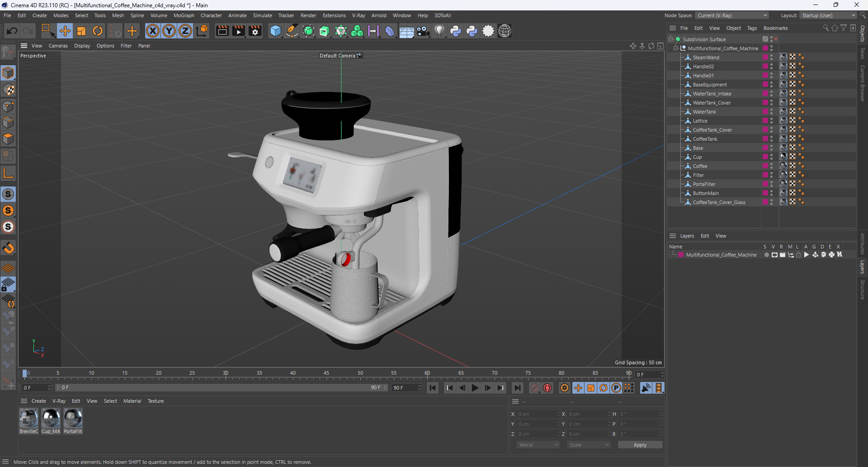Click the Polygons mode icon
The height and width of the screenshot is (467, 868).
tap(8, 139)
